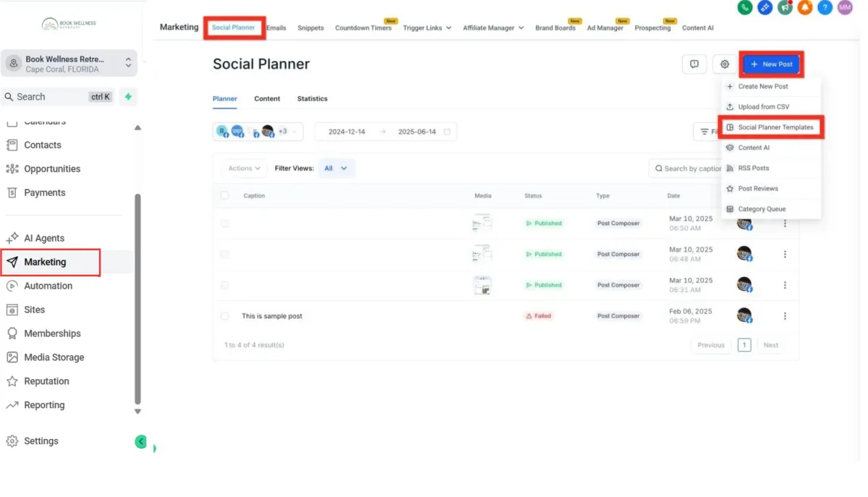Click page 1 pagination button

click(744, 345)
